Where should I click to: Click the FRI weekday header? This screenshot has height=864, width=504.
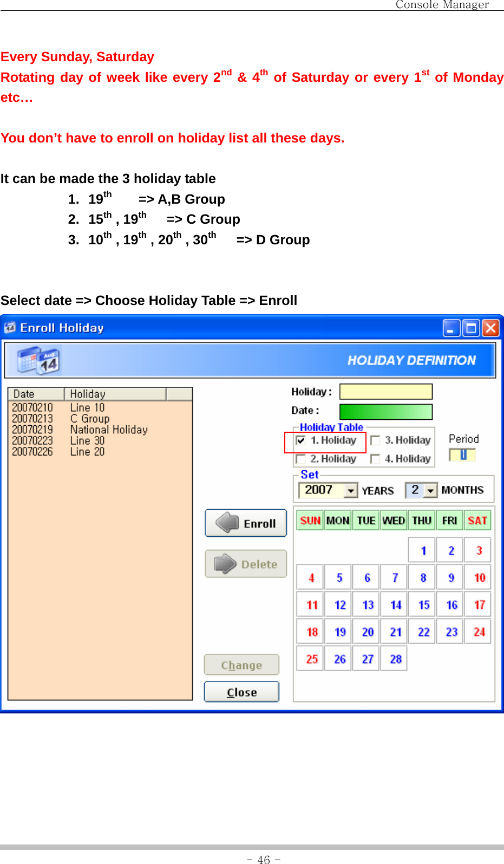449,521
